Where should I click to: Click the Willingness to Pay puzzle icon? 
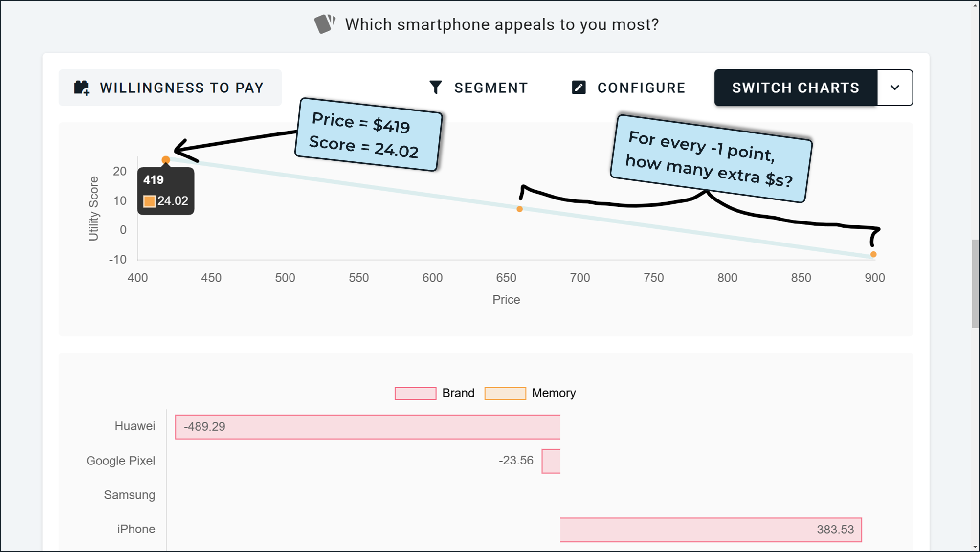point(82,88)
